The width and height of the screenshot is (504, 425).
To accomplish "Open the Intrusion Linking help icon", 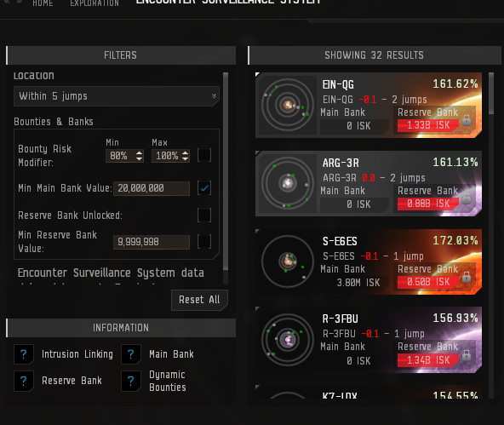I will tap(24, 354).
